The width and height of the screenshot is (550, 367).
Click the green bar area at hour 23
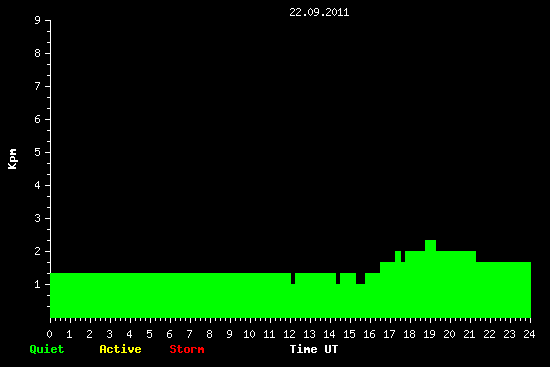509,290
